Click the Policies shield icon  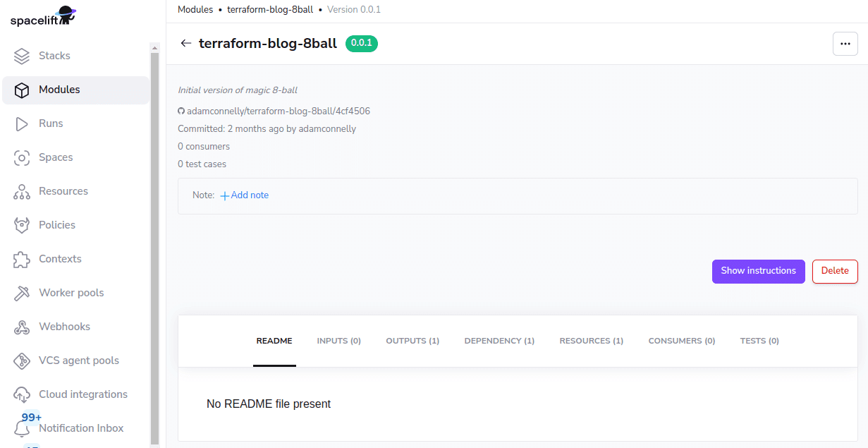click(22, 225)
